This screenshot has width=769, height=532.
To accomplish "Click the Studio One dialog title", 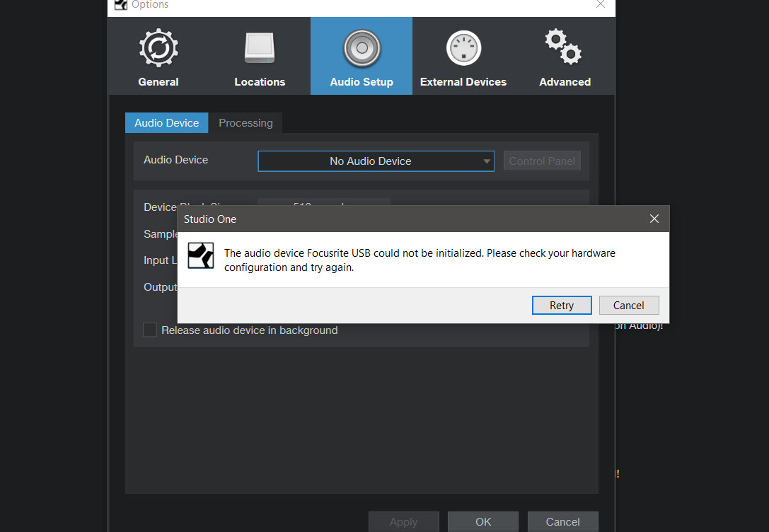I will 210,219.
